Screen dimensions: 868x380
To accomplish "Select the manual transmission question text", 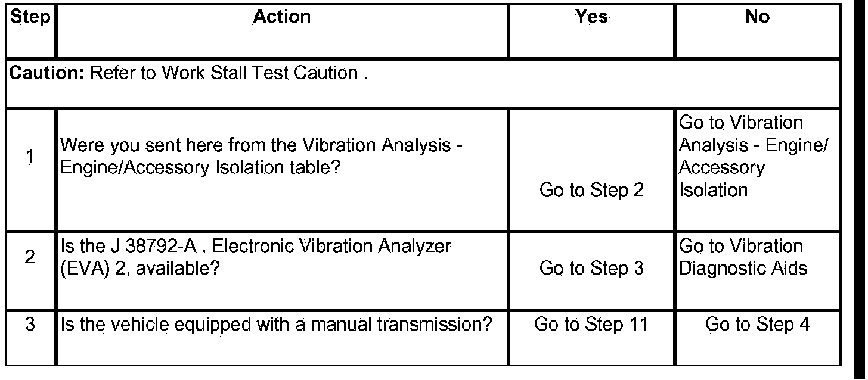I will pos(277,325).
